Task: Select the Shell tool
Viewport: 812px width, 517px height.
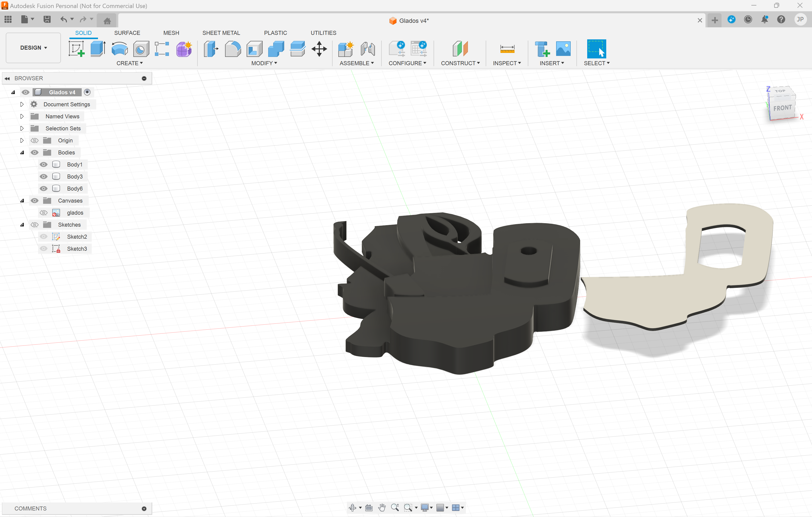Action: click(255, 49)
